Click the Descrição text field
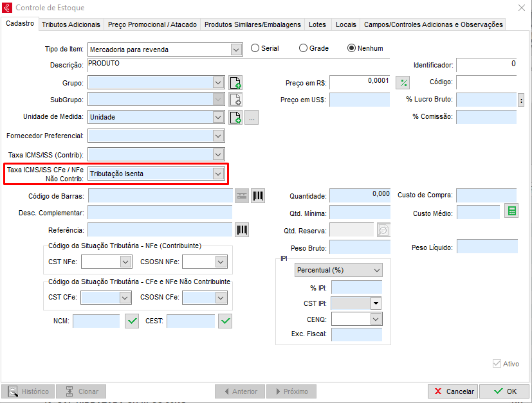This screenshot has height=403, width=532. click(238, 64)
